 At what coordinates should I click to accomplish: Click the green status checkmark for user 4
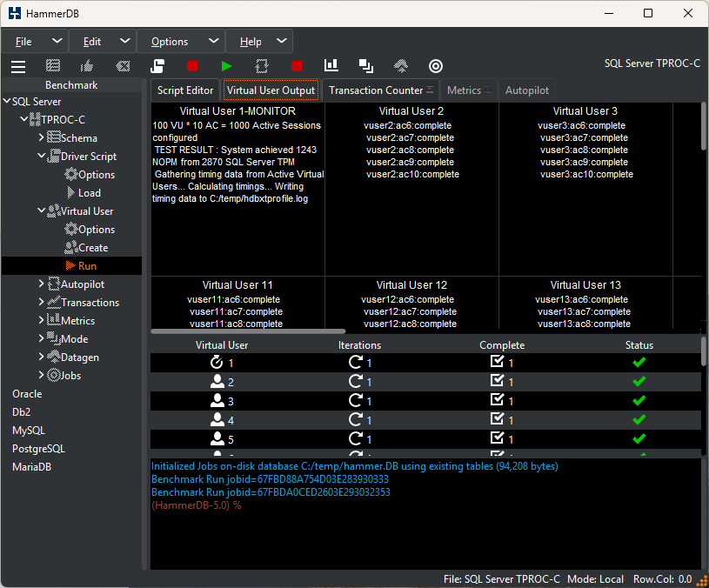pyautogui.click(x=639, y=420)
